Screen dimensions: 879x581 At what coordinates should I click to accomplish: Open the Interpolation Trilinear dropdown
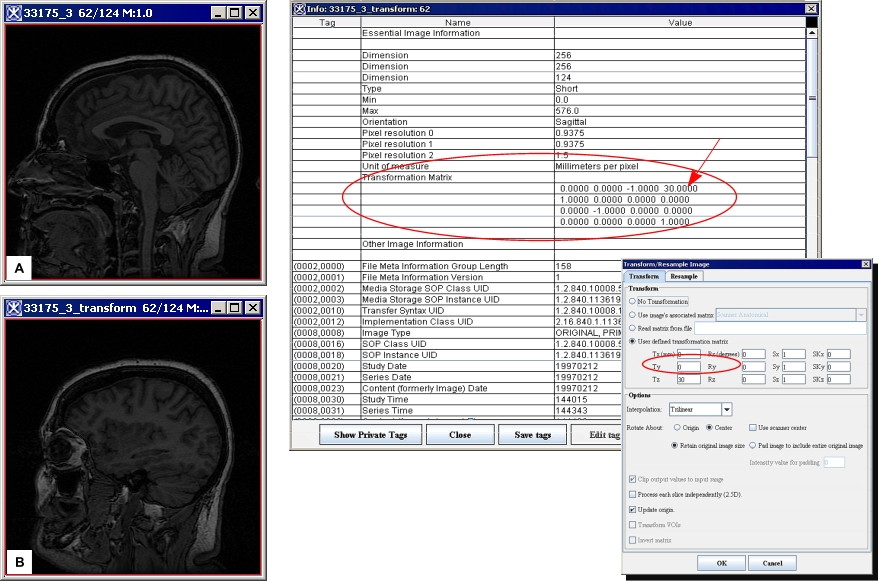727,409
